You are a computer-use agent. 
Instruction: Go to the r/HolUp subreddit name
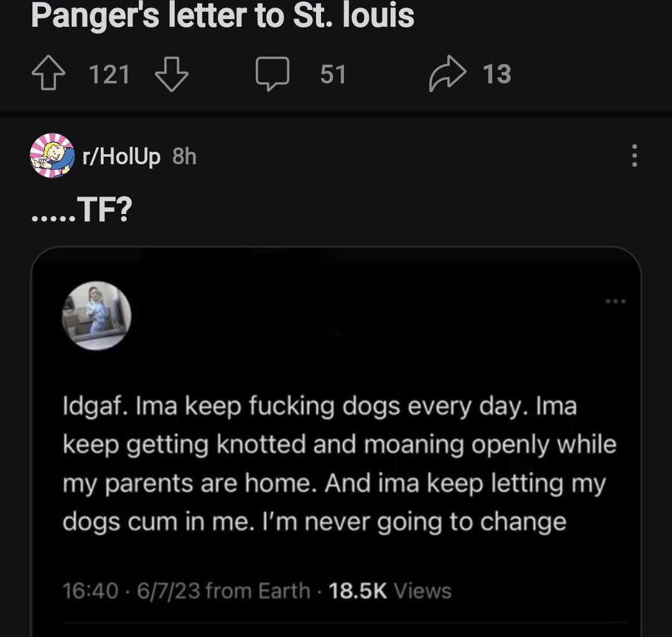[121, 156]
